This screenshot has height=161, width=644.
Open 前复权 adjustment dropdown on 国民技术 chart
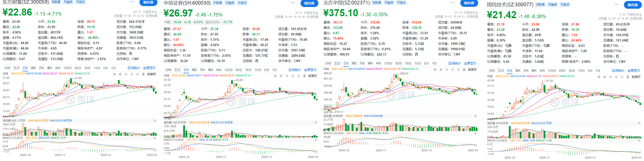click(636, 77)
